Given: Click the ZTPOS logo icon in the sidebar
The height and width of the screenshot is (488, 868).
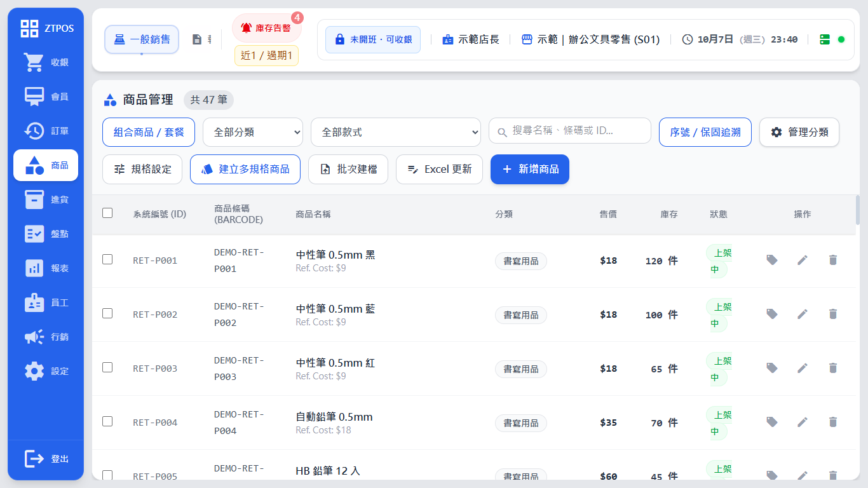Looking at the screenshot, I should click(x=29, y=28).
